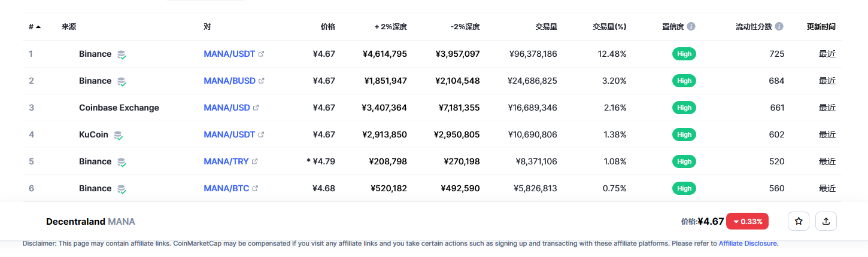The height and width of the screenshot is (257, 868).
Task: Click the reserves icon beside KuCoin
Action: click(x=119, y=135)
